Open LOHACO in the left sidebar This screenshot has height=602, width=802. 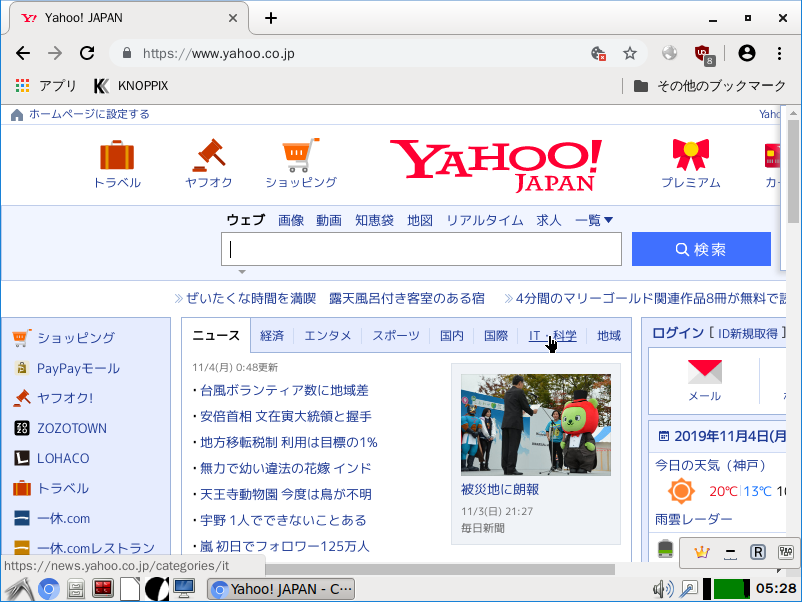[x=63, y=458]
